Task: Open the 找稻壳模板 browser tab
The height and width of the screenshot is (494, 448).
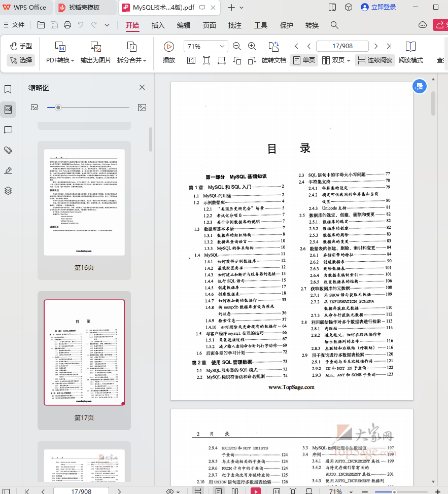Action: 84,8
